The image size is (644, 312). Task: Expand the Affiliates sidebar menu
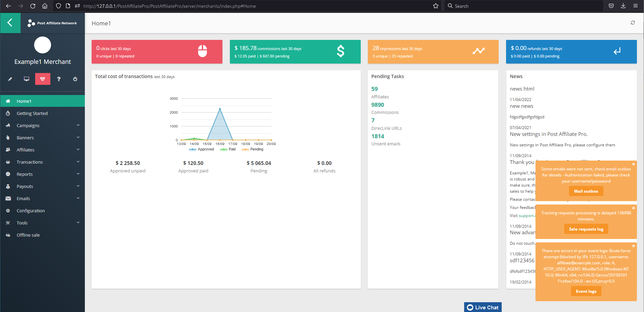coord(25,150)
